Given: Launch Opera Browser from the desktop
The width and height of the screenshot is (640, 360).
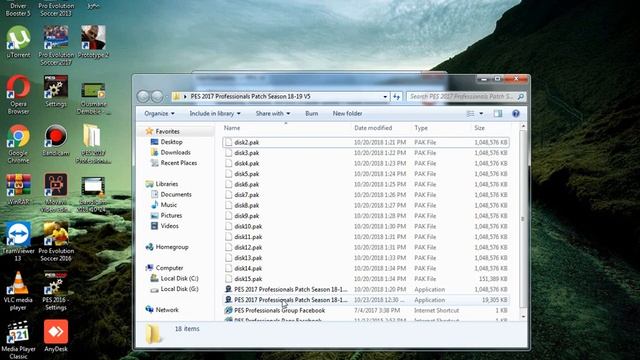Looking at the screenshot, I should click(18, 95).
